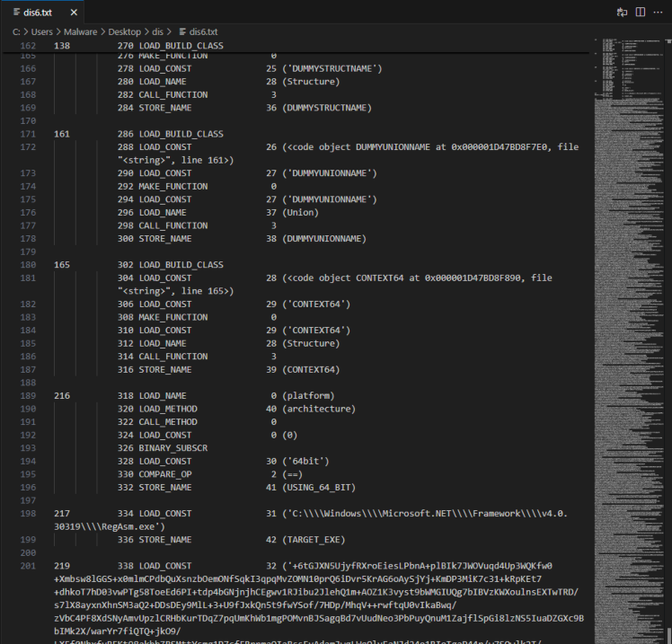This screenshot has width=672, height=644.
Task: Open the More Actions ellipsis menu
Action: [658, 12]
